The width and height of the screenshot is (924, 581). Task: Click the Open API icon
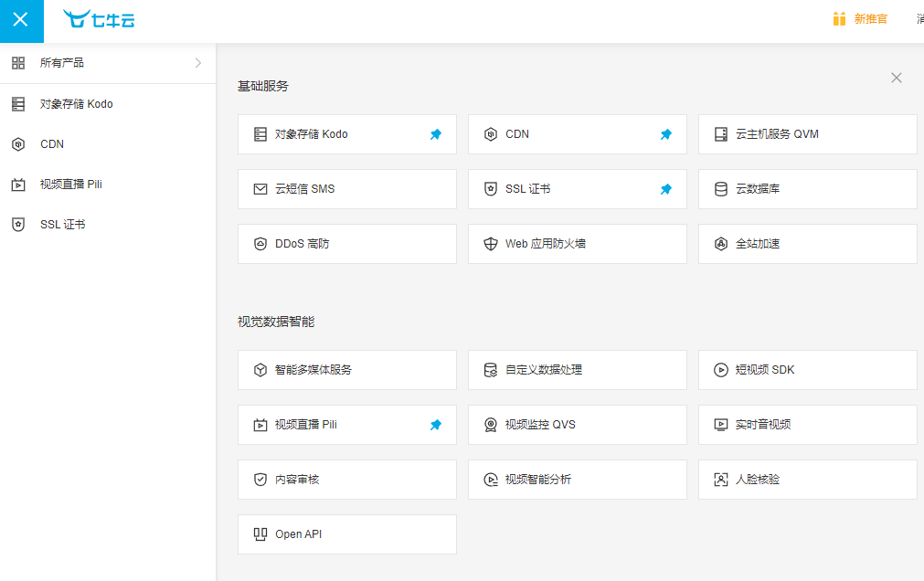pyautogui.click(x=260, y=534)
